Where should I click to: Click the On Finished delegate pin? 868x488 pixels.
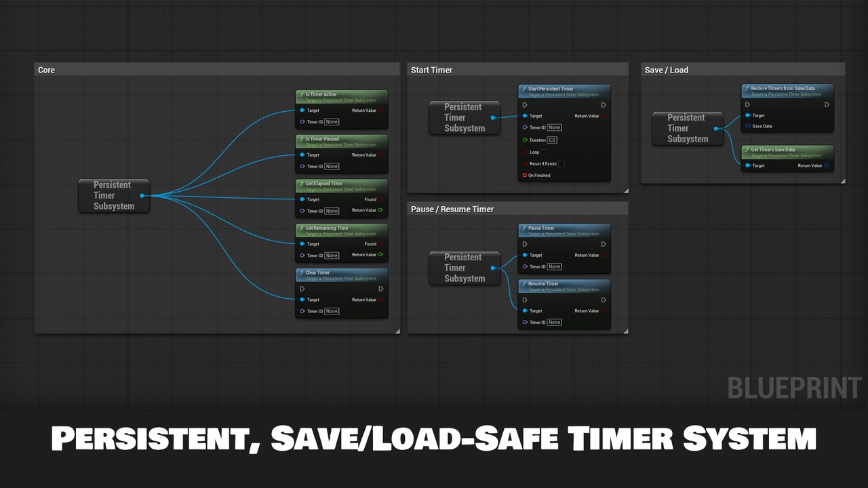[525, 176]
